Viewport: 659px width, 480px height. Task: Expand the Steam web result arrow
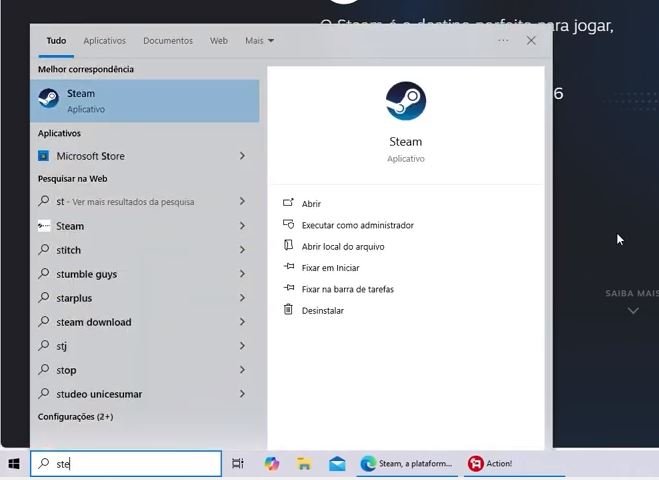243,226
